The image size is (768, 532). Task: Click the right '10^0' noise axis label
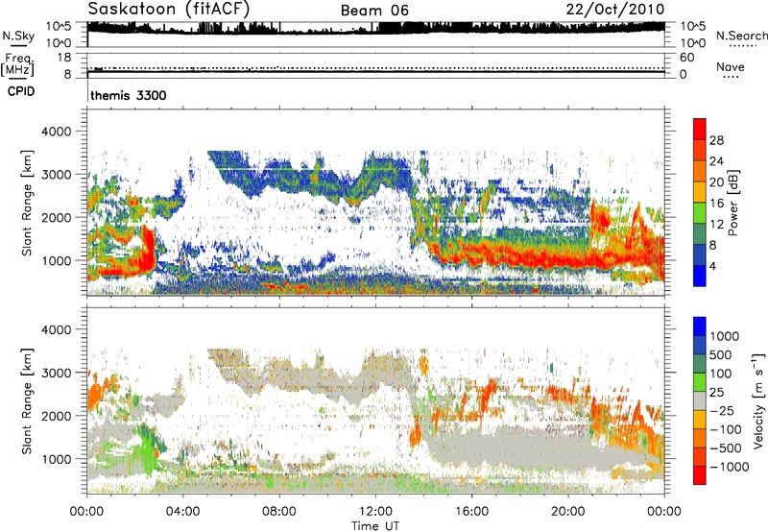692,43
